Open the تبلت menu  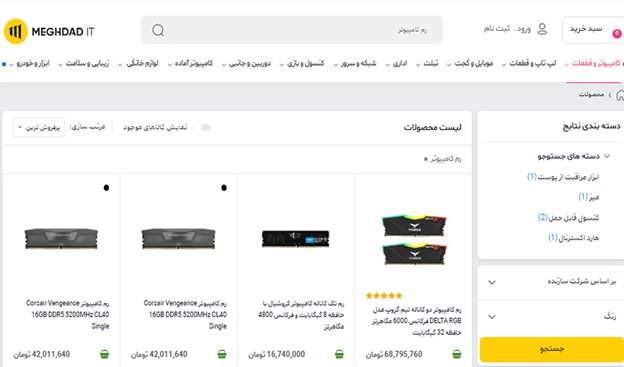(427, 63)
